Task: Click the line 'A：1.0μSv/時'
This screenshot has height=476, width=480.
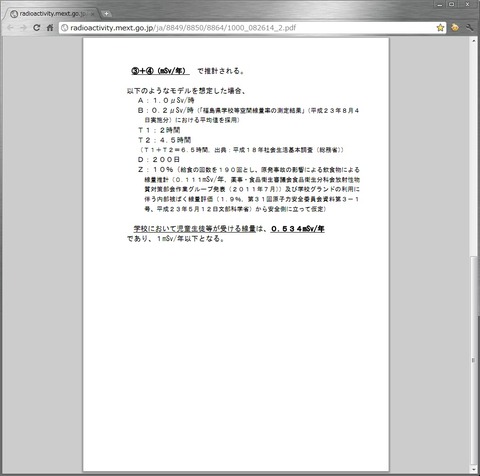Action: click(166, 100)
